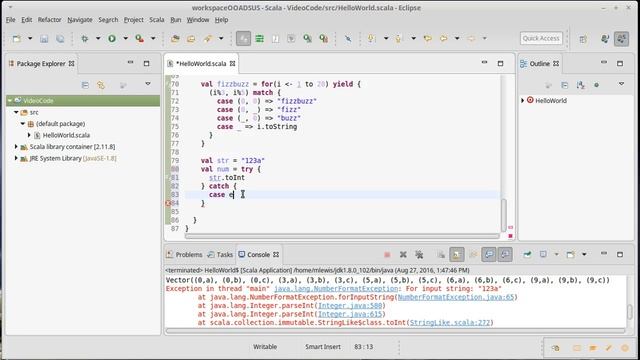Expand JRE System Library node
The image size is (640, 360).
[16, 158]
